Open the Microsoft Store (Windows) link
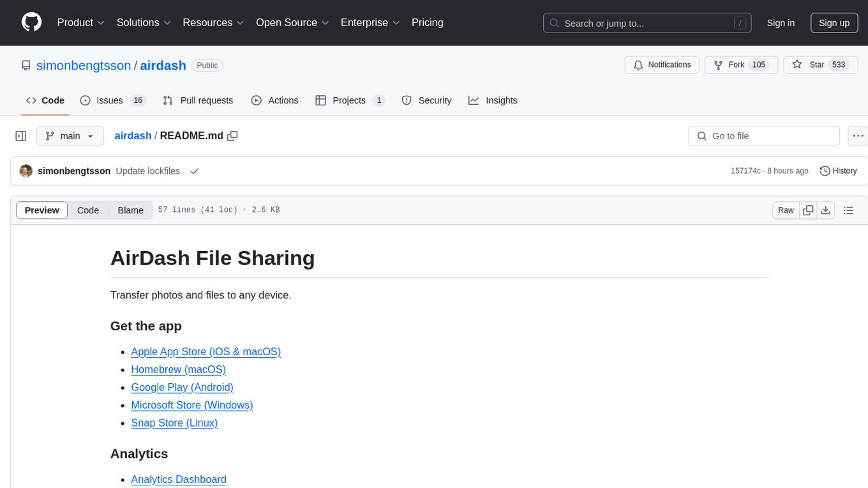Screen dimensions: 868x488 192,405
